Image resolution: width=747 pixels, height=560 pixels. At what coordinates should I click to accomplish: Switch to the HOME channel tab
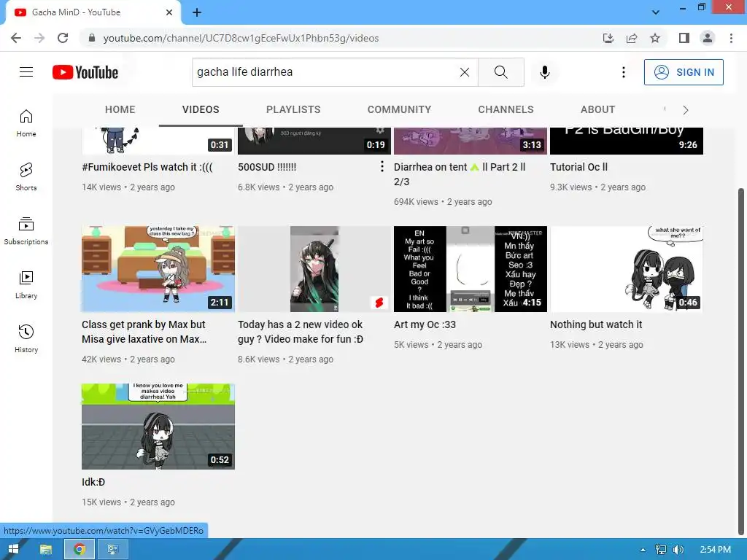[120, 109]
